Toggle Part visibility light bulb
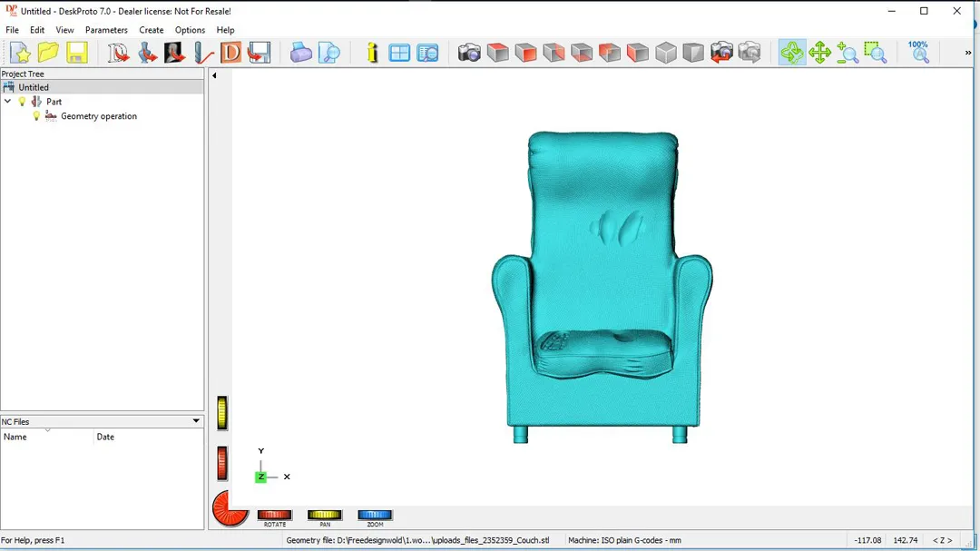Screen dimensions: 980x551 coord(22,102)
